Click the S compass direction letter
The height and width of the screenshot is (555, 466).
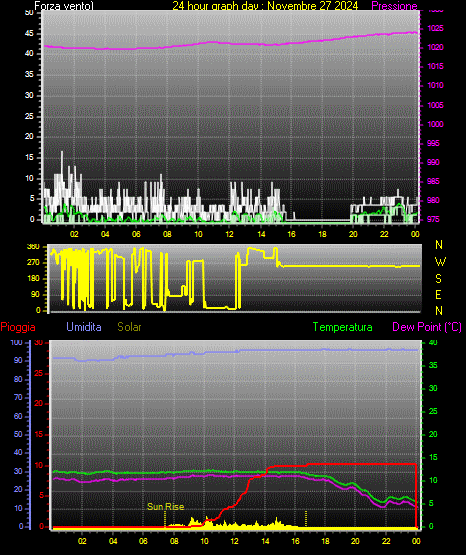point(438,279)
